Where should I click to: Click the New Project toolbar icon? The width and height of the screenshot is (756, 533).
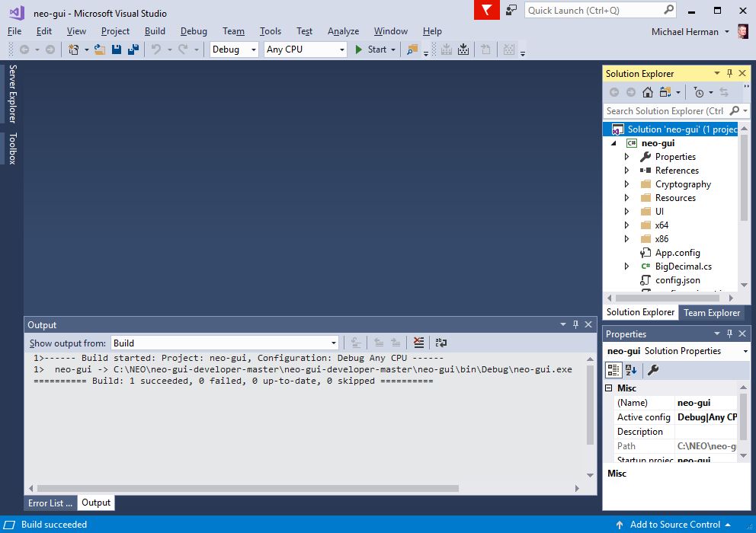(73, 49)
